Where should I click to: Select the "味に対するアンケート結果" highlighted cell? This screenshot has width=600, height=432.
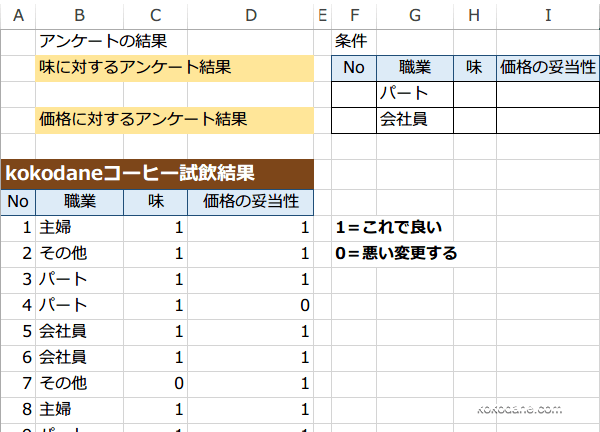(135, 68)
